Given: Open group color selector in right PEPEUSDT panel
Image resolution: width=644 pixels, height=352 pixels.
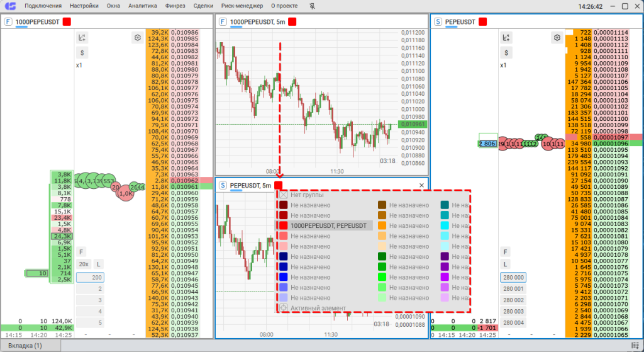Looking at the screenshot, I should tap(483, 21).
